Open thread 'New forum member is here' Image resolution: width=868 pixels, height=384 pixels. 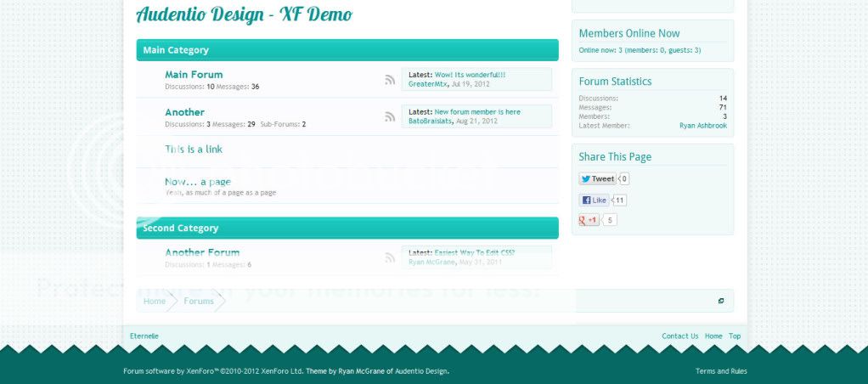pos(477,112)
